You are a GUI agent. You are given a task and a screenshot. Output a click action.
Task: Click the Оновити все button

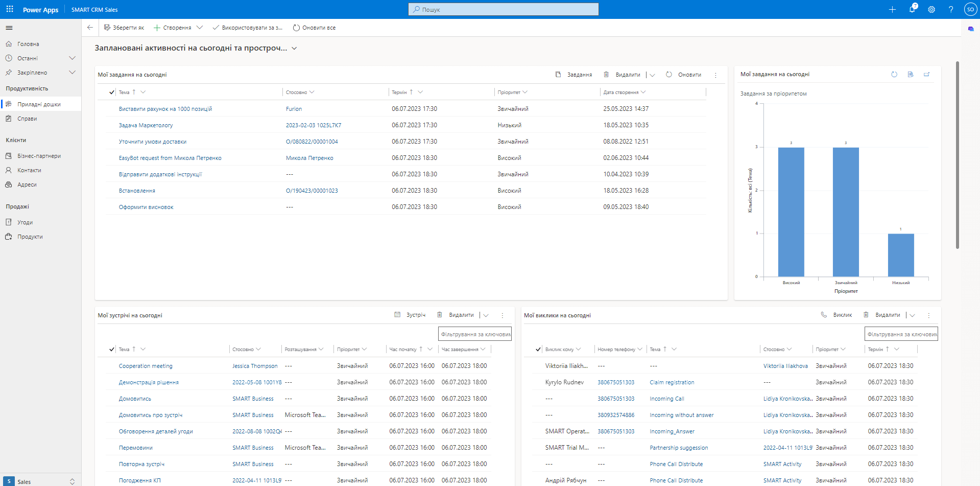point(314,28)
